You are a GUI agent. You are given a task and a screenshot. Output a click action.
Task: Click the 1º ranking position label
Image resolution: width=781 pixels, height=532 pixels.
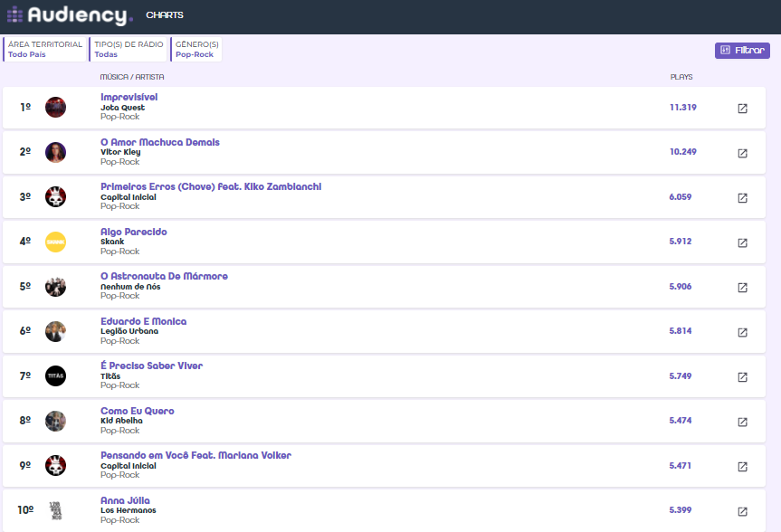point(25,107)
